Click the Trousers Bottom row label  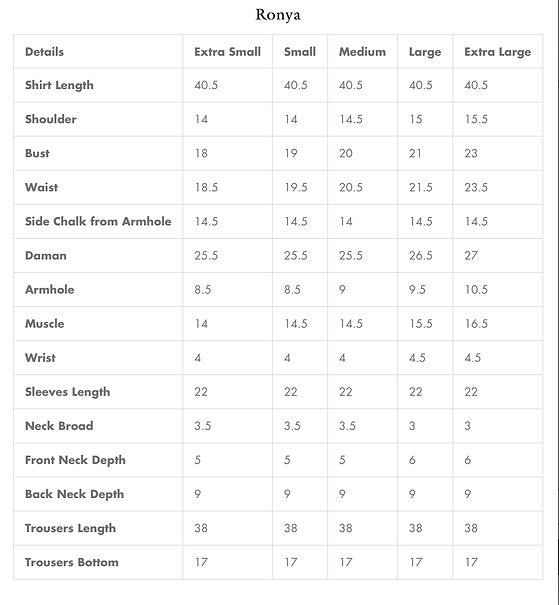point(71,562)
